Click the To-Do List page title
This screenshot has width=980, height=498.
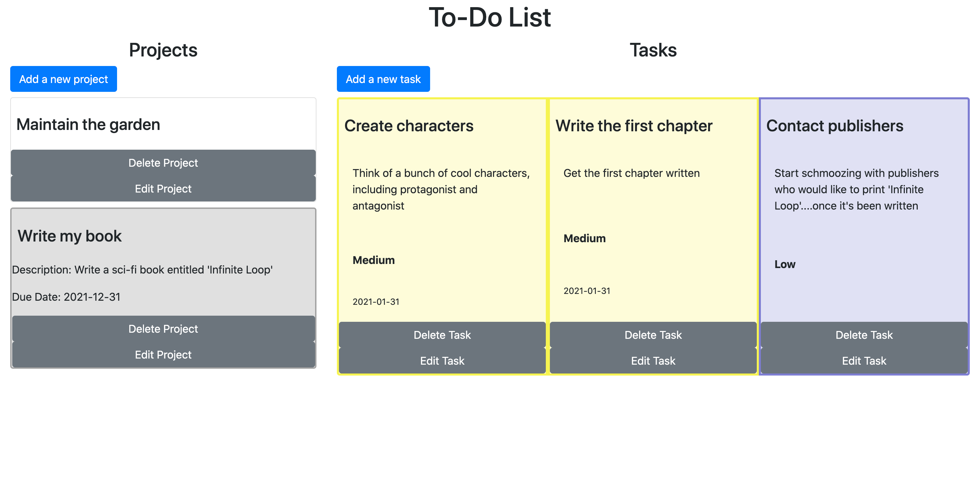point(490,17)
